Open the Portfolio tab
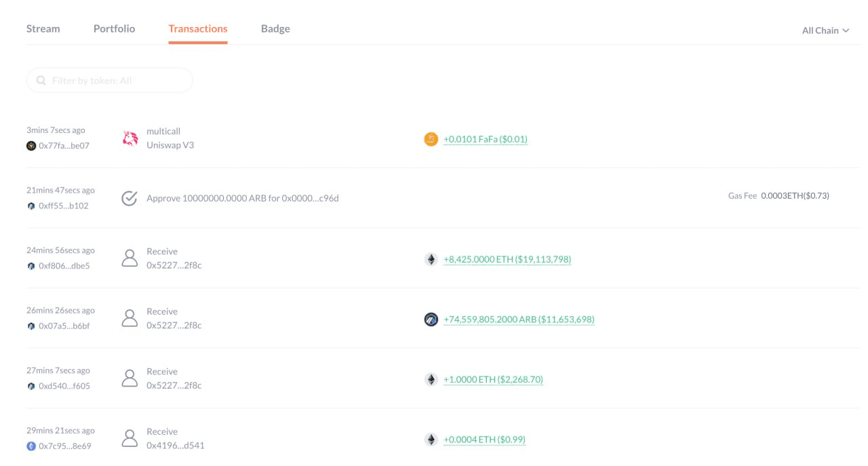 point(114,28)
